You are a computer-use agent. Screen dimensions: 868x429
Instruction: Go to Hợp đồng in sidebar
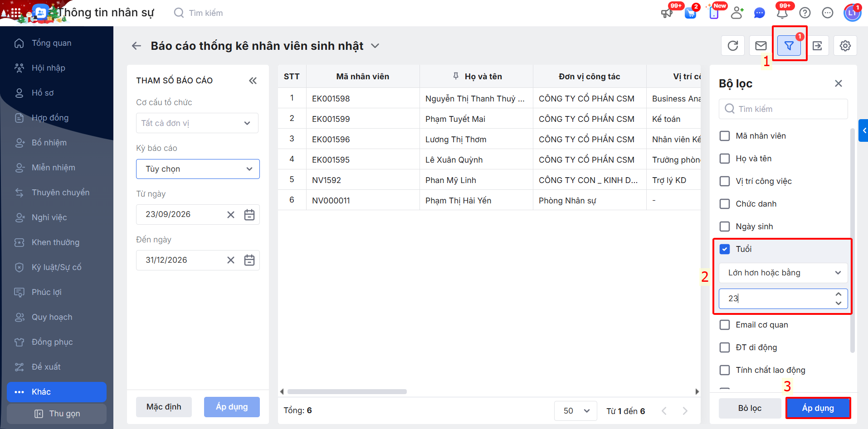coord(50,118)
